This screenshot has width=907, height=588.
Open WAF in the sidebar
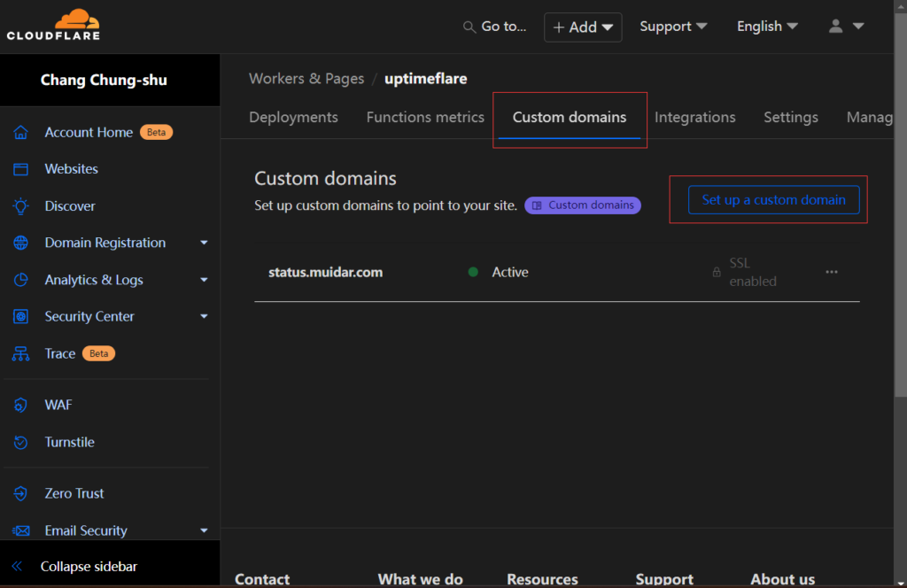click(58, 405)
